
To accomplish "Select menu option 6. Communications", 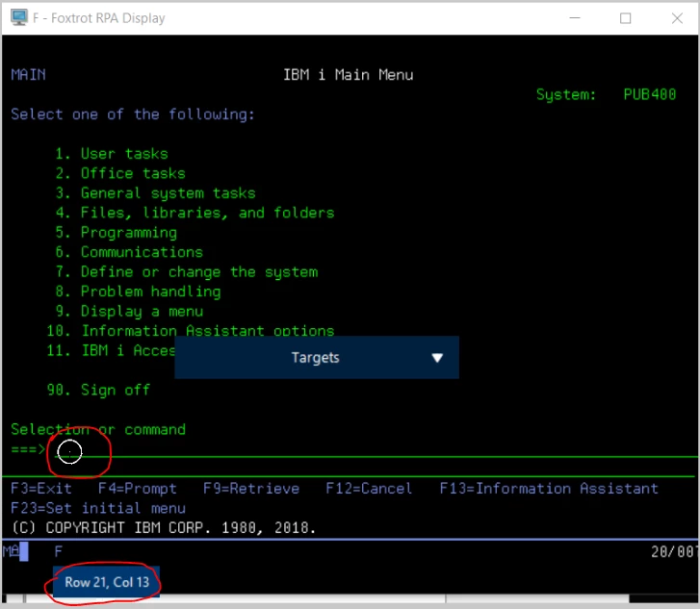I will tap(129, 252).
